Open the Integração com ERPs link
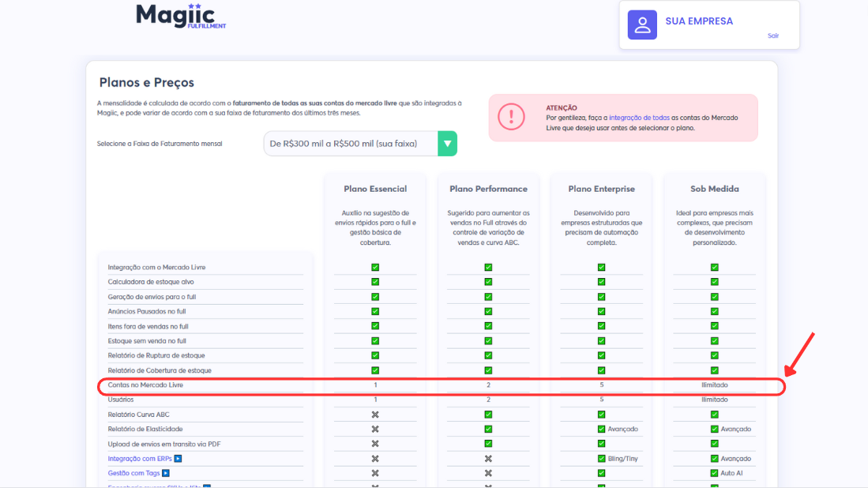Screen dimensions: 868x488 coord(140,459)
